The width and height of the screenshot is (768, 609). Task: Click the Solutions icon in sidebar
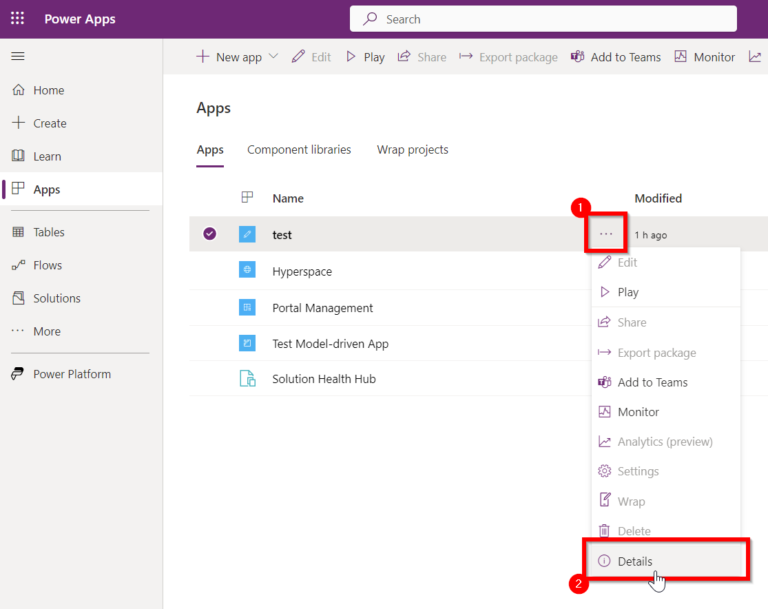pyautogui.click(x=18, y=298)
